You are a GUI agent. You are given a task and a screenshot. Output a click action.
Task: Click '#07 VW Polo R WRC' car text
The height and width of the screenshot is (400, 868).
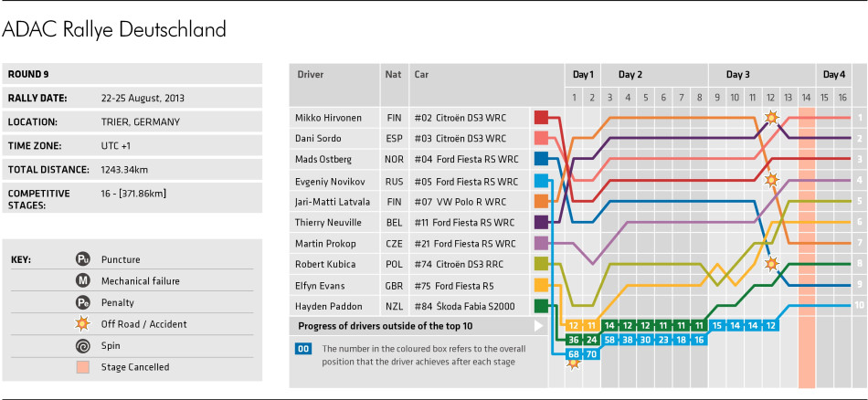(x=459, y=202)
